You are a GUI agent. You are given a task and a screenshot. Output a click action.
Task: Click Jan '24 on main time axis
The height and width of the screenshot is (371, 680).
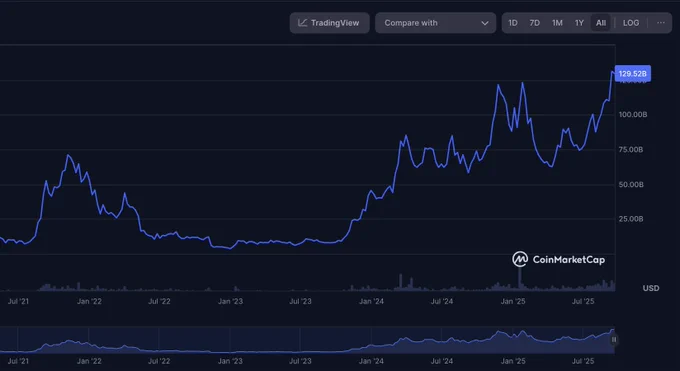(x=371, y=301)
